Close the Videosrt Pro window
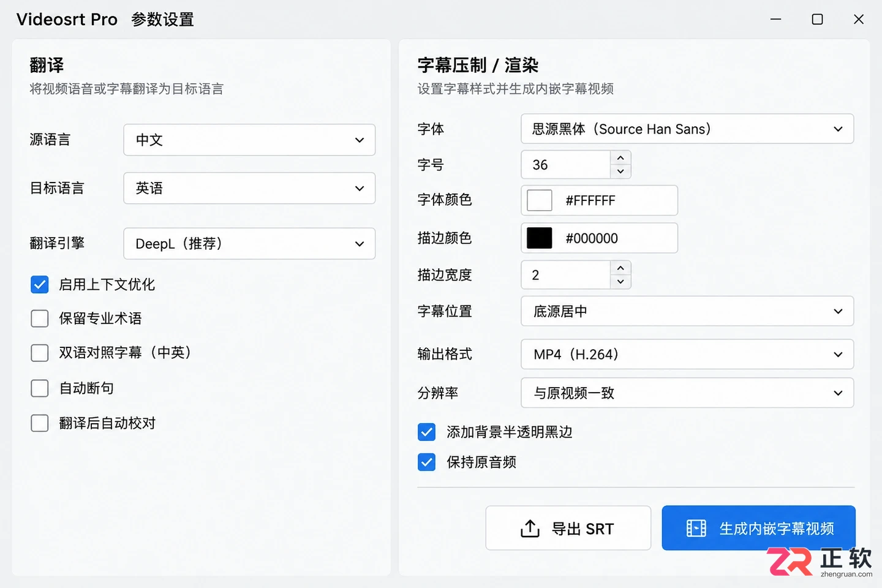This screenshot has height=588, width=882. (x=859, y=20)
